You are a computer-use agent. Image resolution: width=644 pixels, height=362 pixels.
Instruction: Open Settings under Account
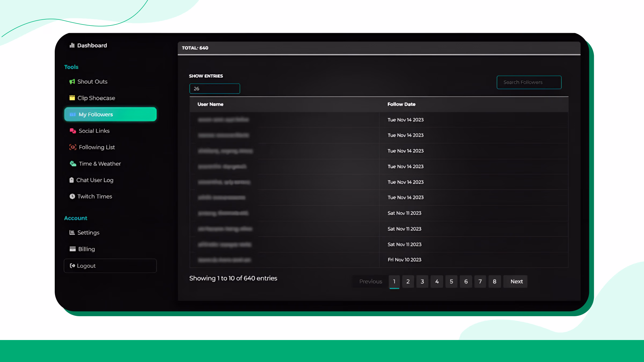click(x=88, y=233)
